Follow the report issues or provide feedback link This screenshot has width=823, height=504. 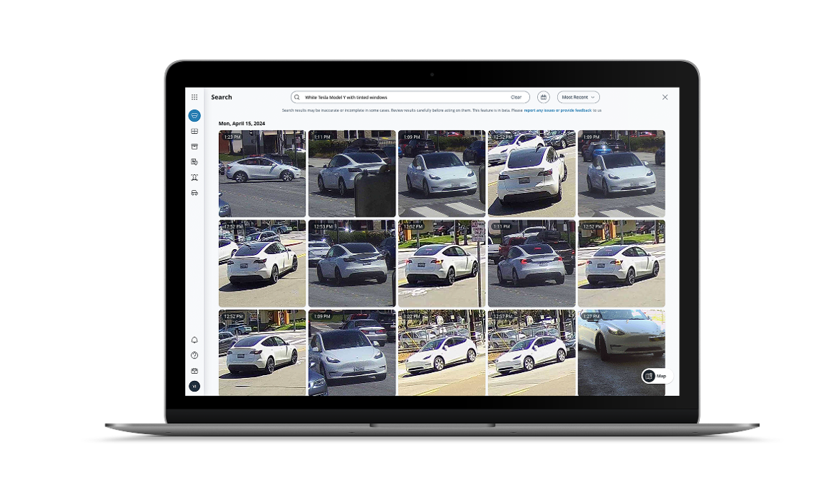557,110
